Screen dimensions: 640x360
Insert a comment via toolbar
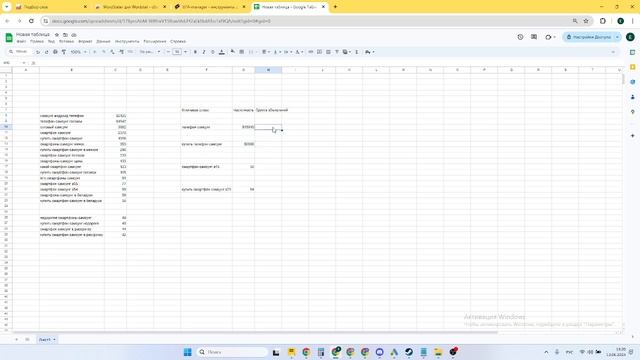(319, 52)
